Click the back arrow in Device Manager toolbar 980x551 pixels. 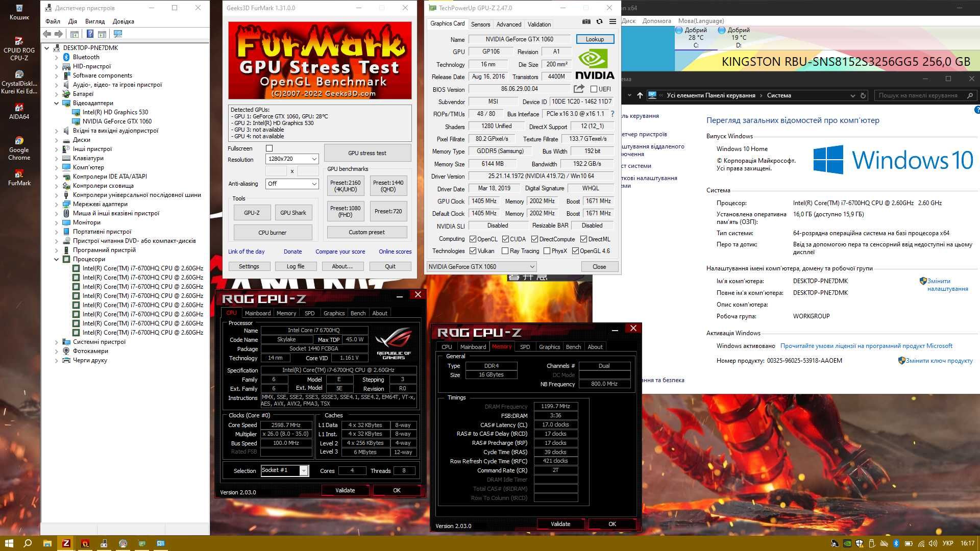pyautogui.click(x=47, y=34)
